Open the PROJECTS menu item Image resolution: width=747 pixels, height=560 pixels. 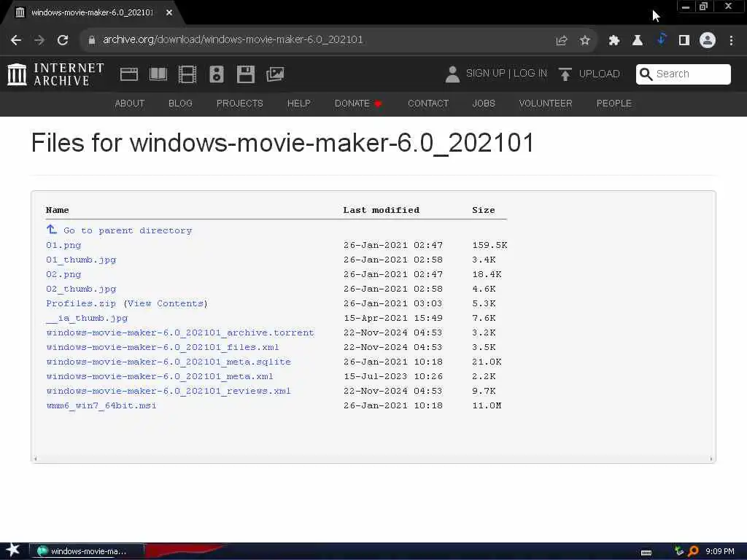coord(239,104)
